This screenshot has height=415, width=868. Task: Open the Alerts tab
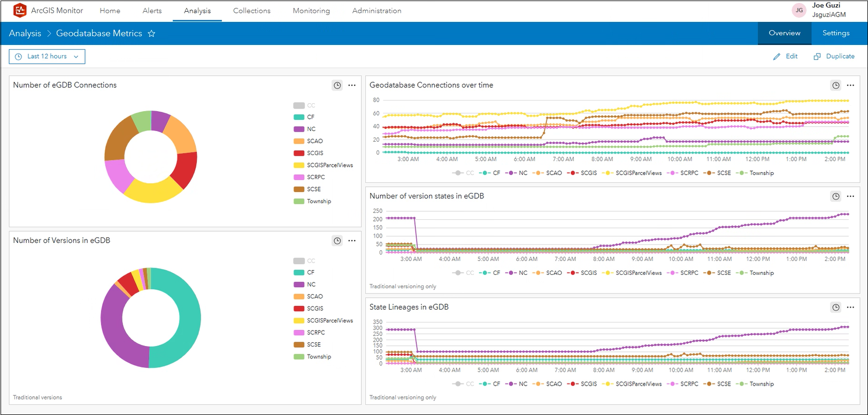(x=152, y=11)
